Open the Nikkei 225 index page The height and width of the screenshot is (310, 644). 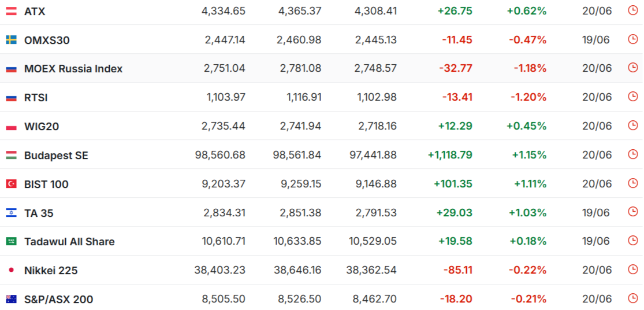(x=51, y=271)
